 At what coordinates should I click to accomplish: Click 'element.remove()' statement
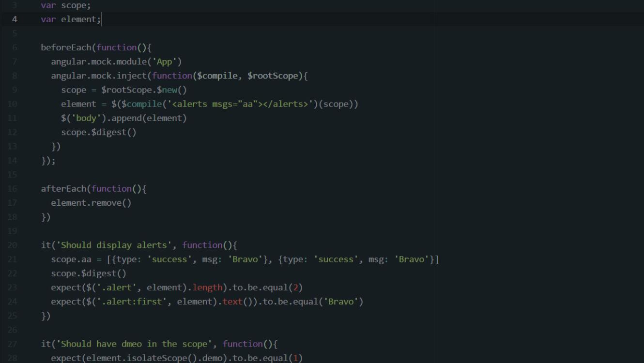[x=91, y=203]
